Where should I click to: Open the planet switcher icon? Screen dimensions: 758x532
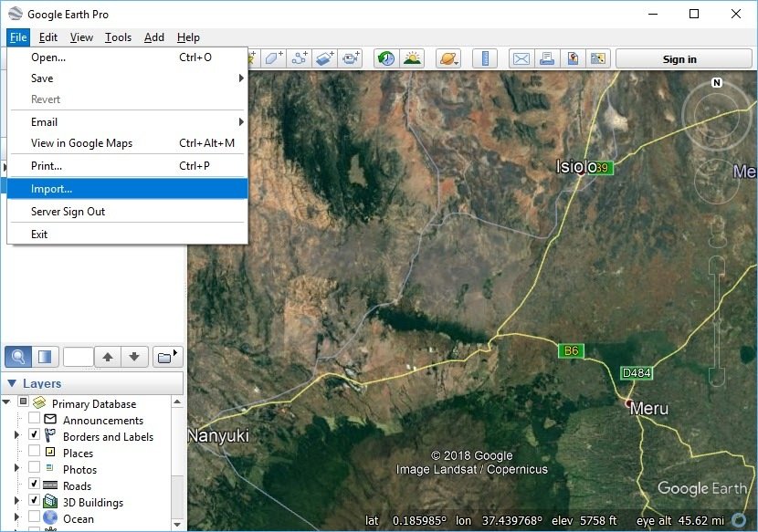pos(448,59)
